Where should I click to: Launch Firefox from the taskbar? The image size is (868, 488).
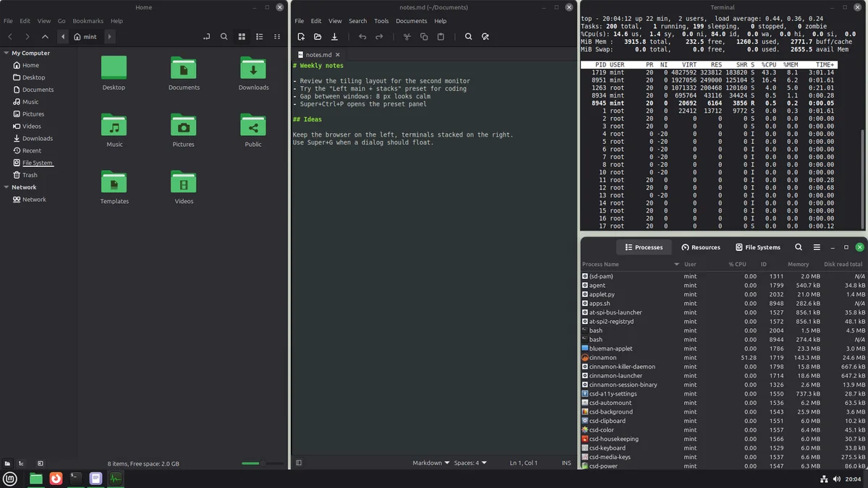click(55, 478)
